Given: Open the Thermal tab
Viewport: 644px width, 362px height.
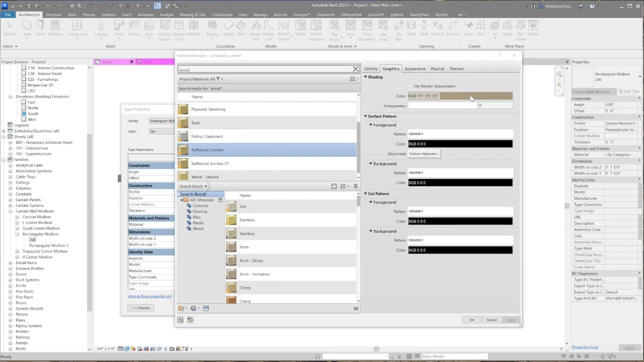Looking at the screenshot, I should click(456, 69).
